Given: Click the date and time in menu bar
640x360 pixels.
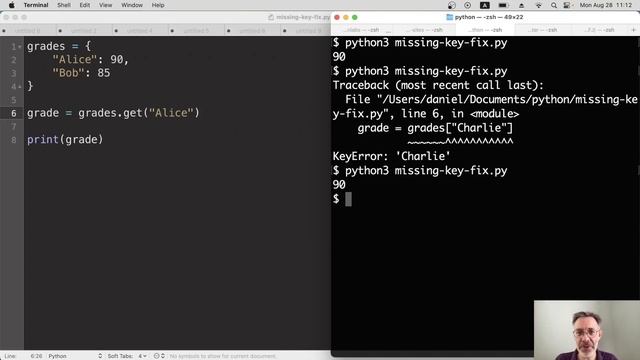Looking at the screenshot, I should pyautogui.click(x=606, y=5).
